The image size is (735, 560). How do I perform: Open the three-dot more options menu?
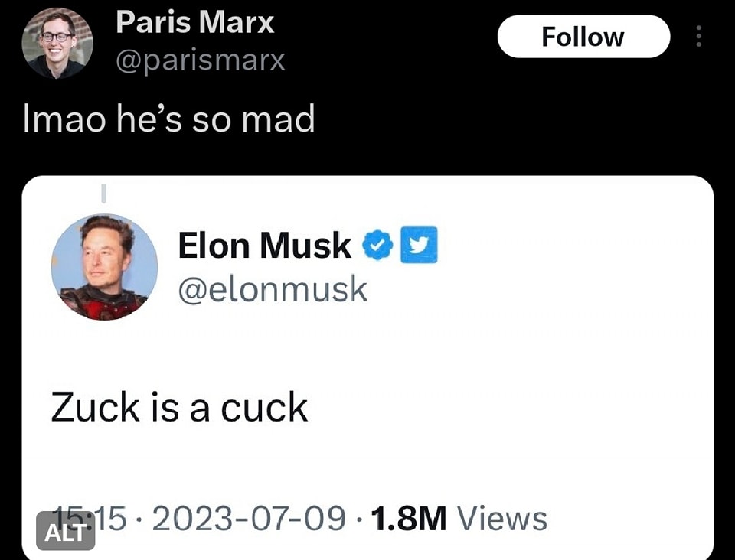(x=698, y=37)
